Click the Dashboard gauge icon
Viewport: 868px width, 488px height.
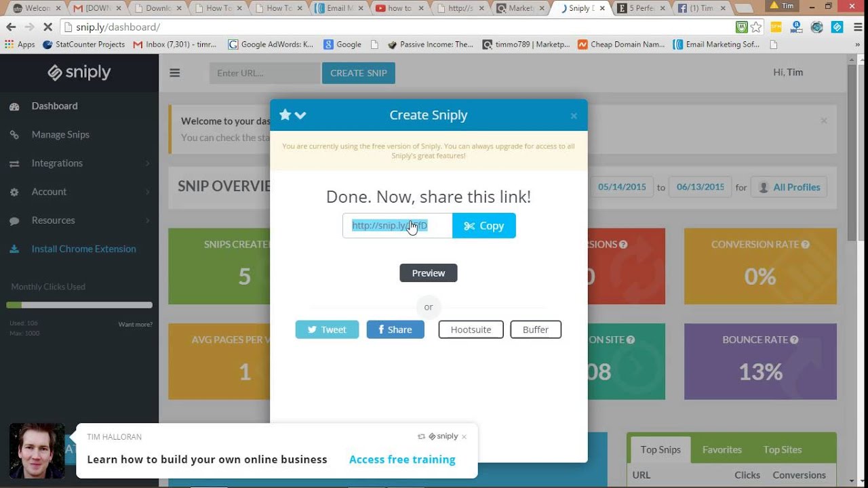point(14,106)
